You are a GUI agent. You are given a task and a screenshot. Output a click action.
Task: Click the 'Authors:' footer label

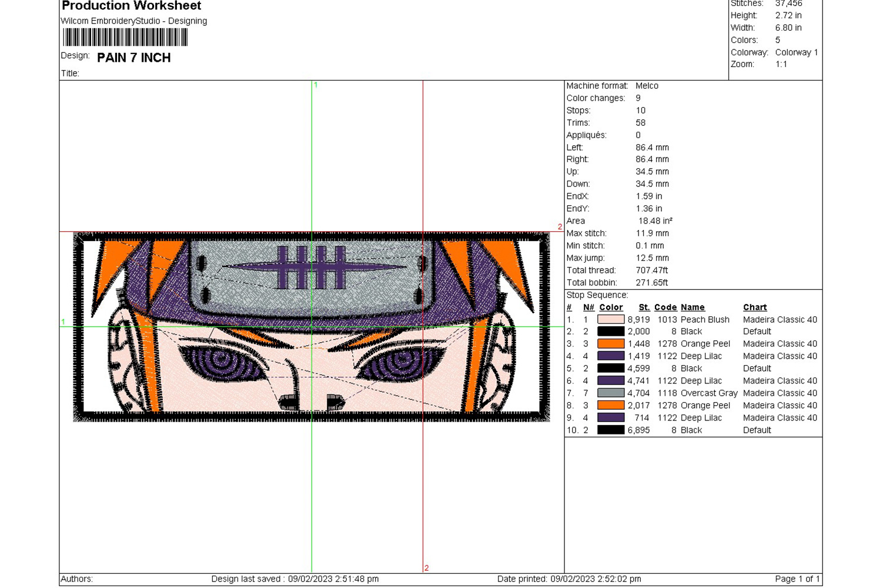click(x=77, y=579)
